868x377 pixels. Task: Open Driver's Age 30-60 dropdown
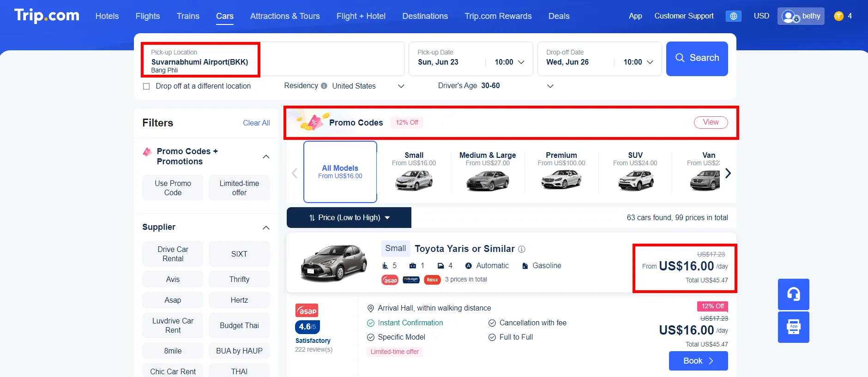pos(517,86)
